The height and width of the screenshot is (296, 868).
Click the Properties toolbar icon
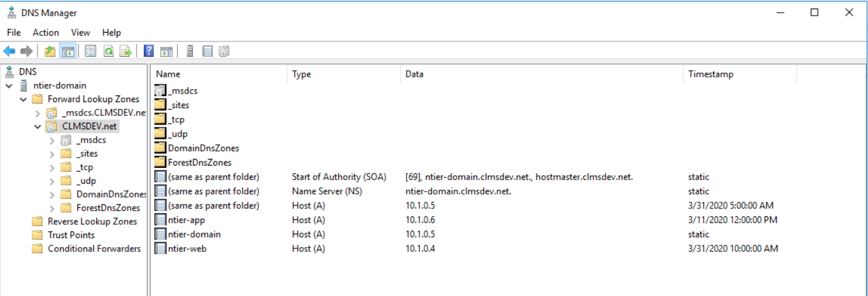pos(90,52)
